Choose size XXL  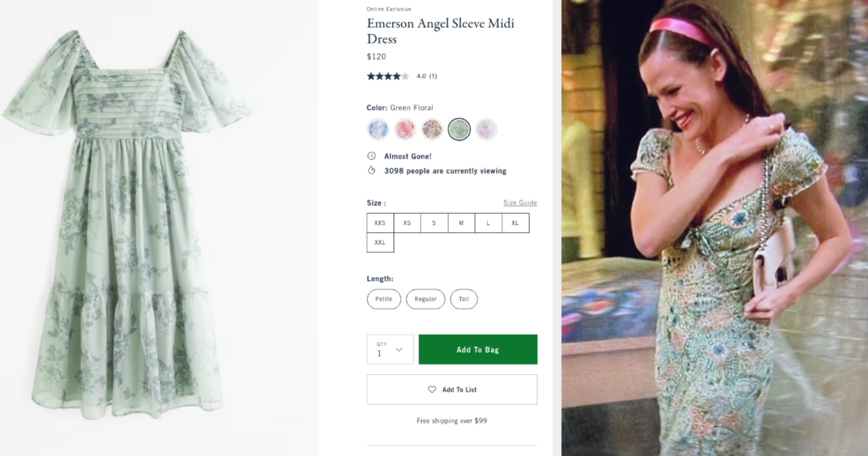[380, 242]
